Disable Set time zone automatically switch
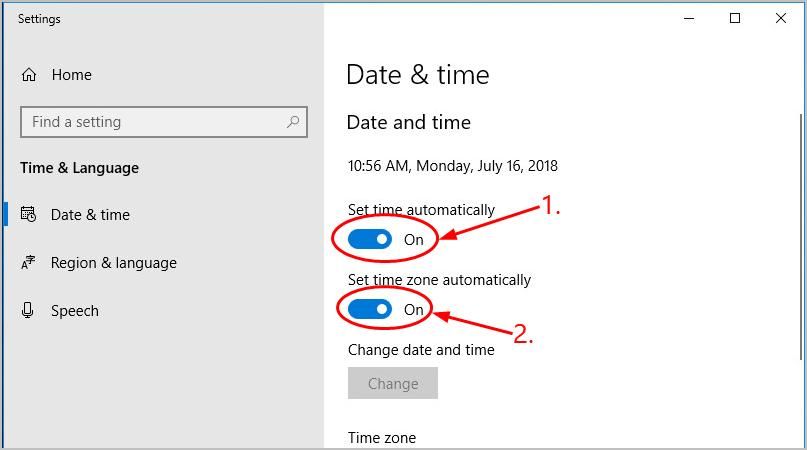 tap(370, 310)
